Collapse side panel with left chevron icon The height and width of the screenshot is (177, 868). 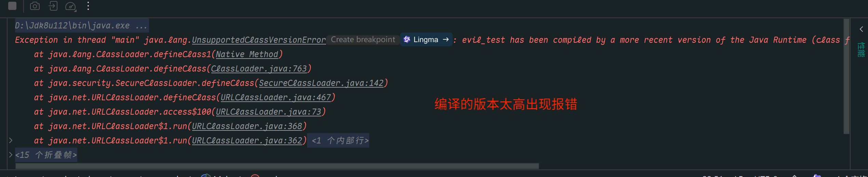coord(862,29)
